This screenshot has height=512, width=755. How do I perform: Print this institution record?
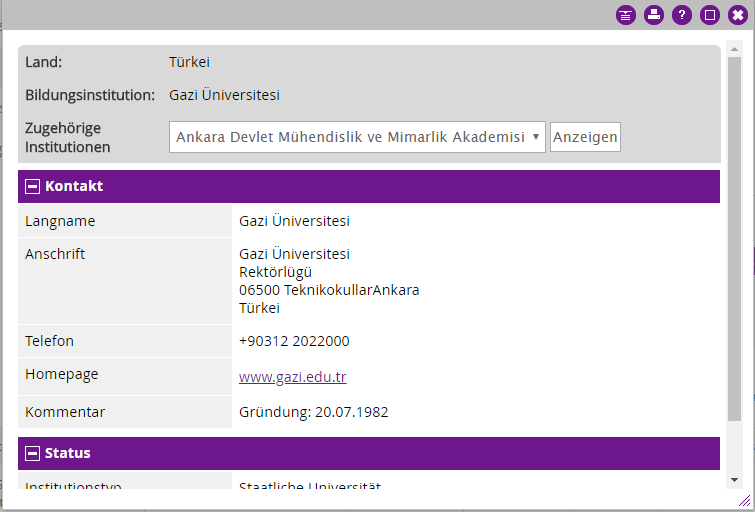point(653,15)
